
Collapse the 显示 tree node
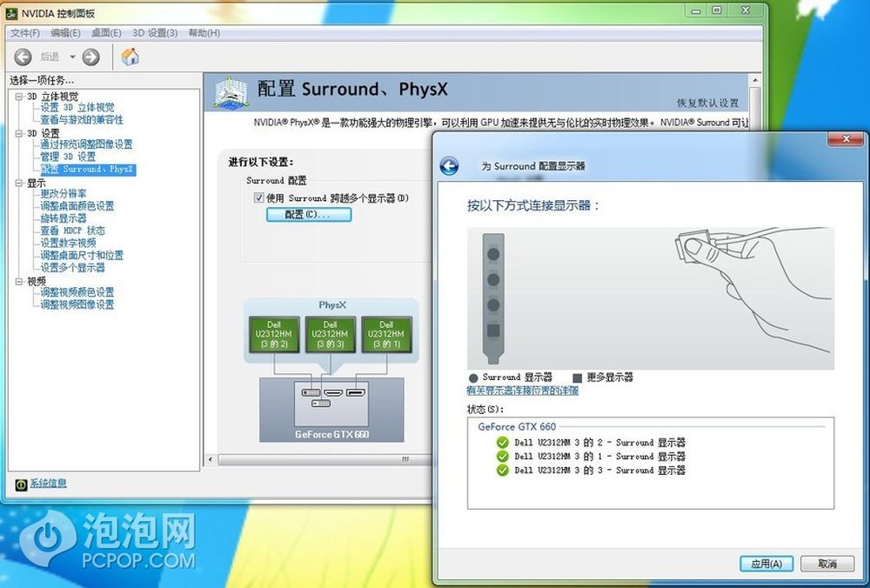19,183
